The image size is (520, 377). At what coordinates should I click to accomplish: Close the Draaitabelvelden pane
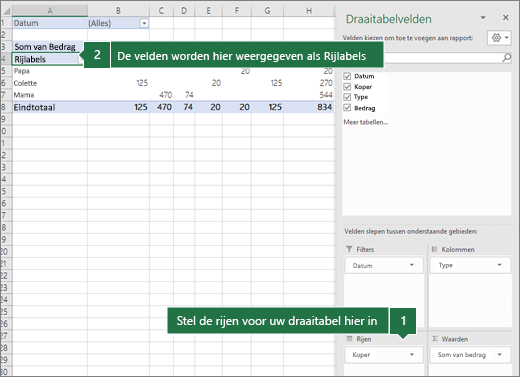tap(506, 18)
